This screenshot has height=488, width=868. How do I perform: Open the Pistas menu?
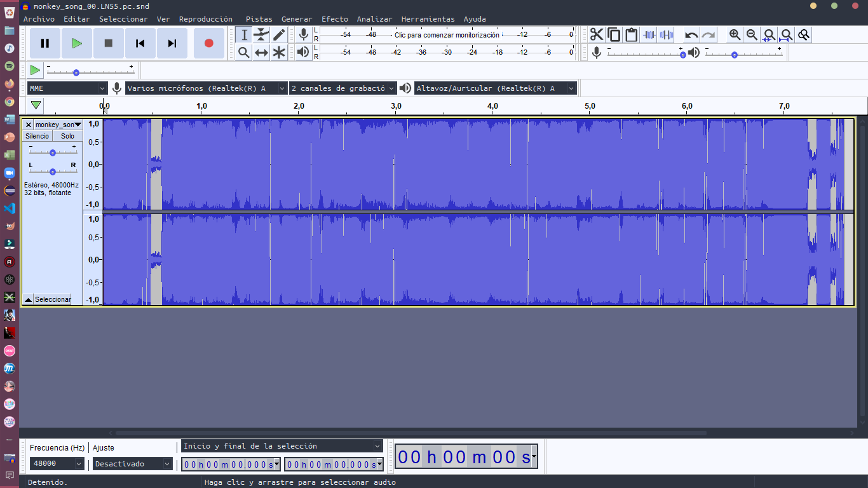[259, 19]
